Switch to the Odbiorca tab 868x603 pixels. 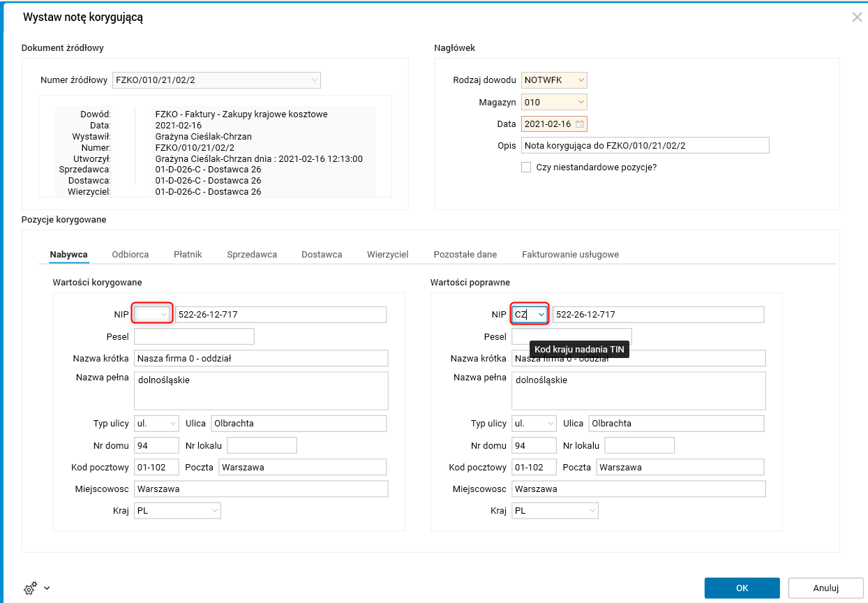pos(130,255)
